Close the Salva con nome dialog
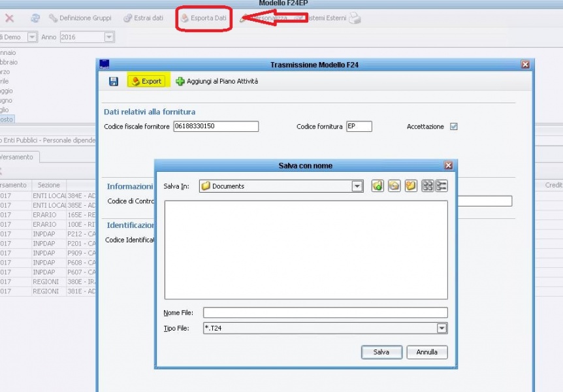Image resolution: width=563 pixels, height=392 pixels. click(x=448, y=165)
